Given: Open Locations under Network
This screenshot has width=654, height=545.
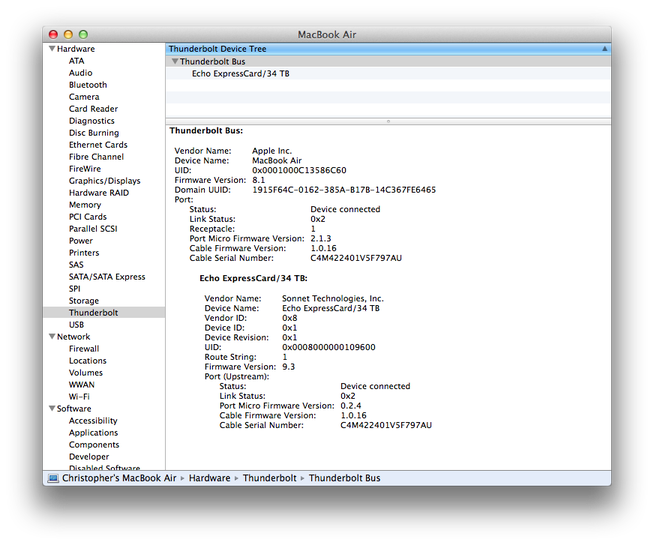Looking at the screenshot, I should coord(88,361).
